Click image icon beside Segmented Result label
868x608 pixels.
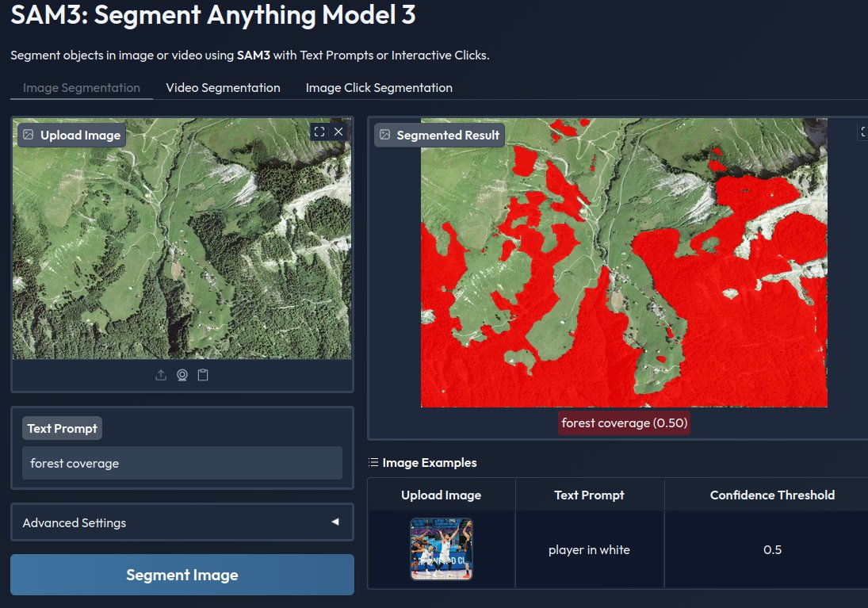point(384,135)
